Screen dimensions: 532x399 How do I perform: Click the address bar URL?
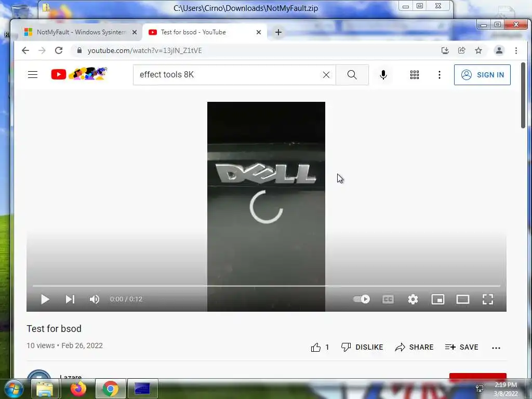(145, 50)
